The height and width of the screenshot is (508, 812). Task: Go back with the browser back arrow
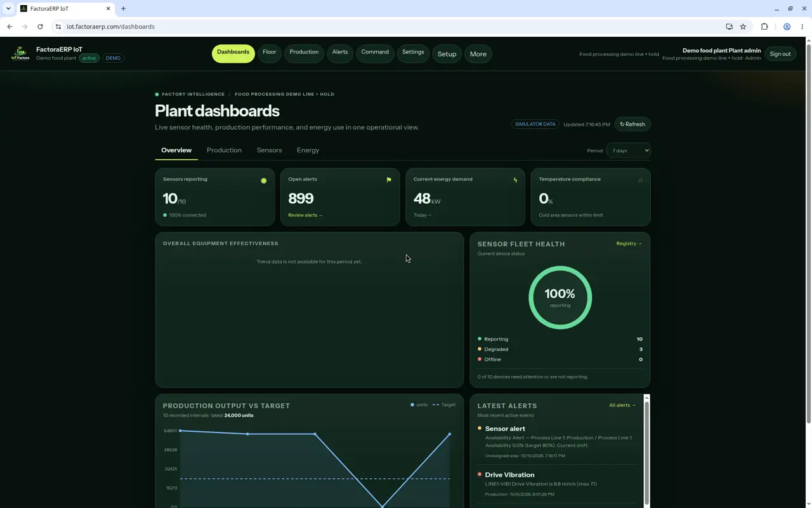tap(10, 27)
